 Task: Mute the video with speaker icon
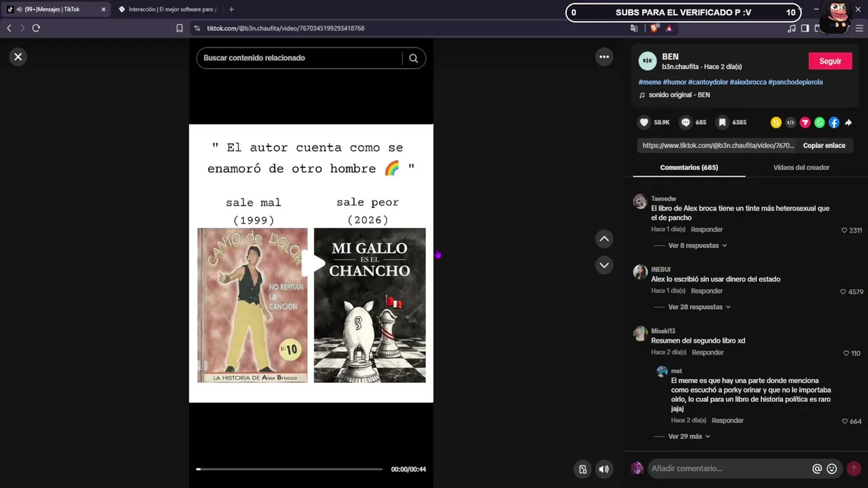click(x=604, y=469)
